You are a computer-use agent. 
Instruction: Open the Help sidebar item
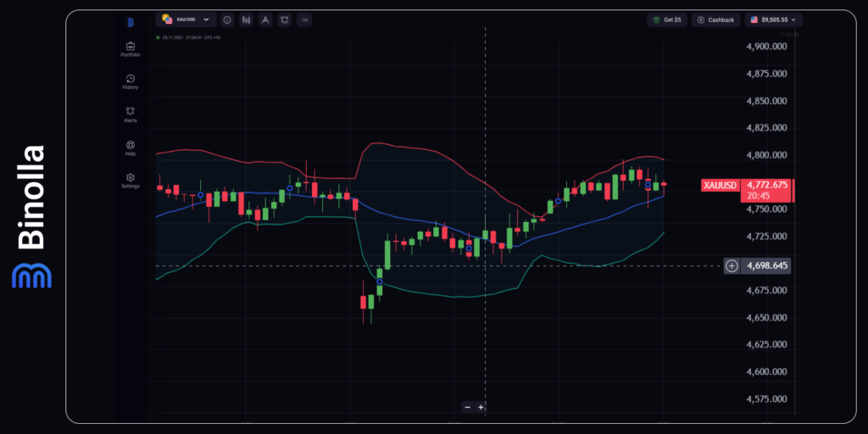130,147
